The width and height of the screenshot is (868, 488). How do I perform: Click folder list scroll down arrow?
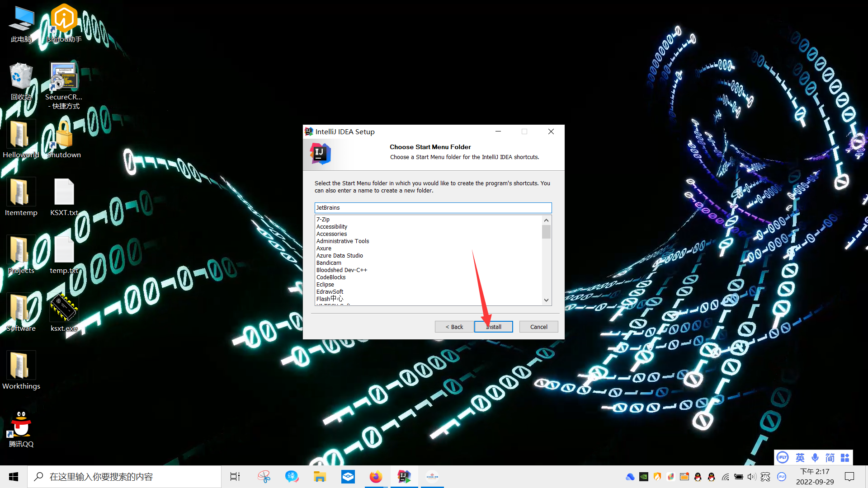(546, 300)
